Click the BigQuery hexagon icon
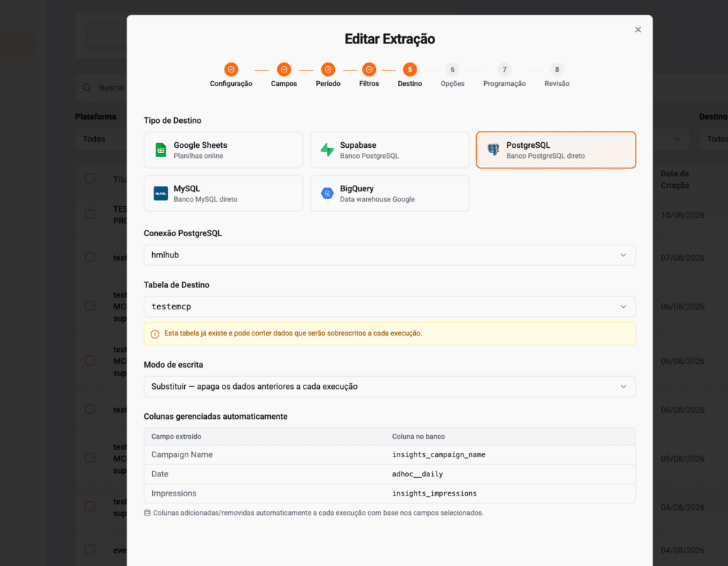The image size is (728, 566). point(327,193)
